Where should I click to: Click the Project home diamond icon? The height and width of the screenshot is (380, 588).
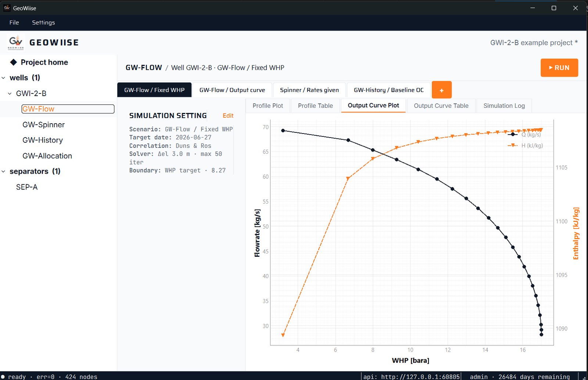coord(14,62)
